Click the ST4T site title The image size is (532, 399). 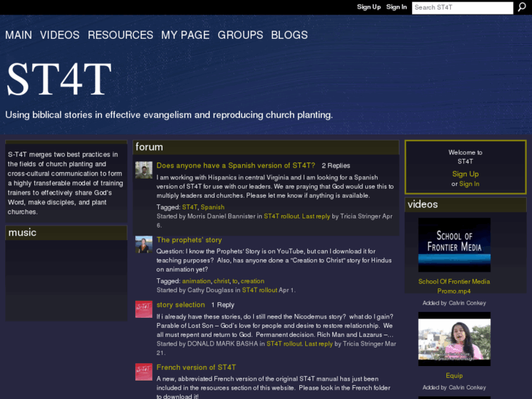click(59, 79)
